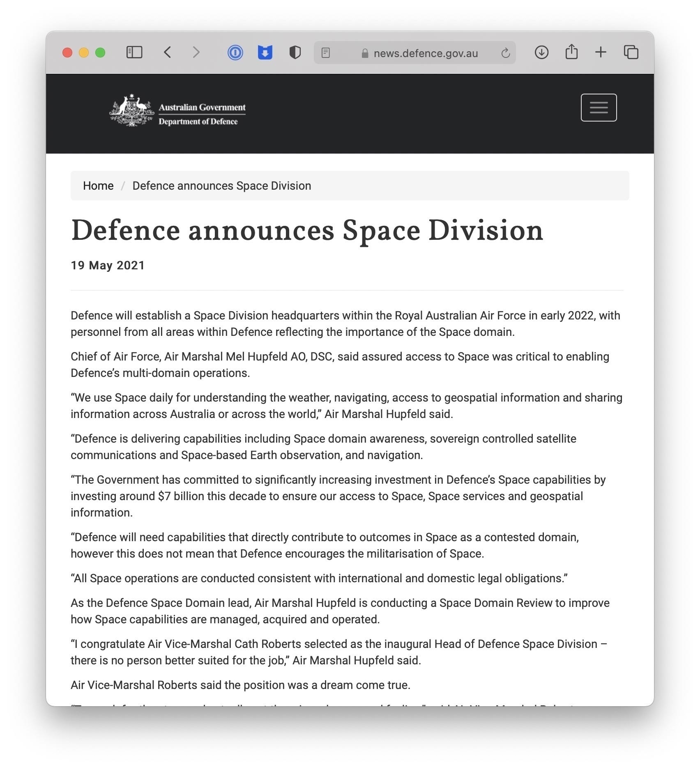700x767 pixels.
Task: Click the Defence announces Space Division breadcrumb
Action: (x=221, y=186)
